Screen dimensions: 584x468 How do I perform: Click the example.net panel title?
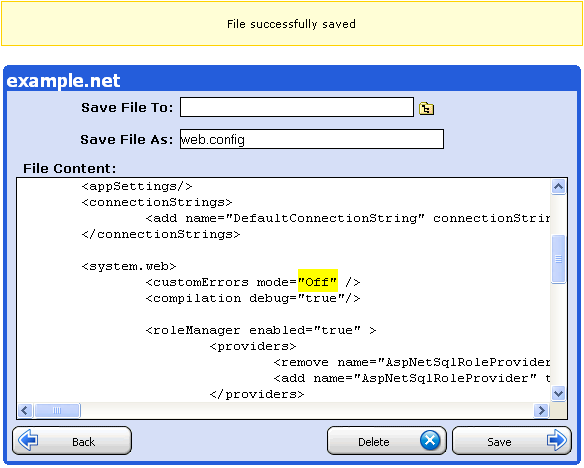click(63, 80)
